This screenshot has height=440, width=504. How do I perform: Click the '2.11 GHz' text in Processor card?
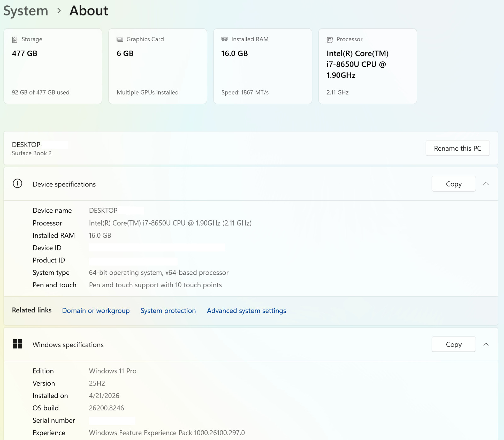(337, 92)
